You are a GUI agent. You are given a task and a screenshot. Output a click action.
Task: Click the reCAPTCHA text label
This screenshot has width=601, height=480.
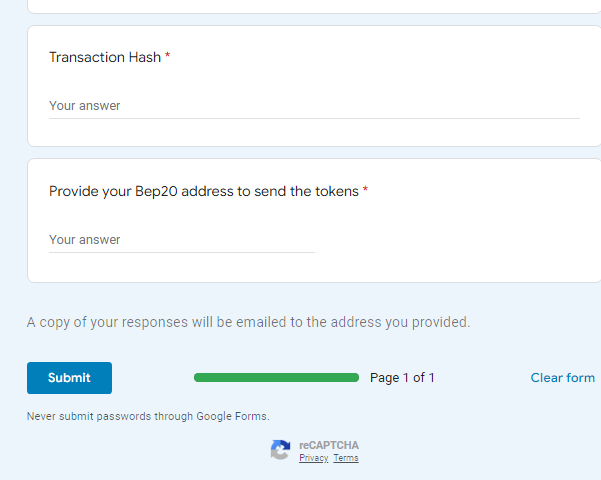pos(329,445)
